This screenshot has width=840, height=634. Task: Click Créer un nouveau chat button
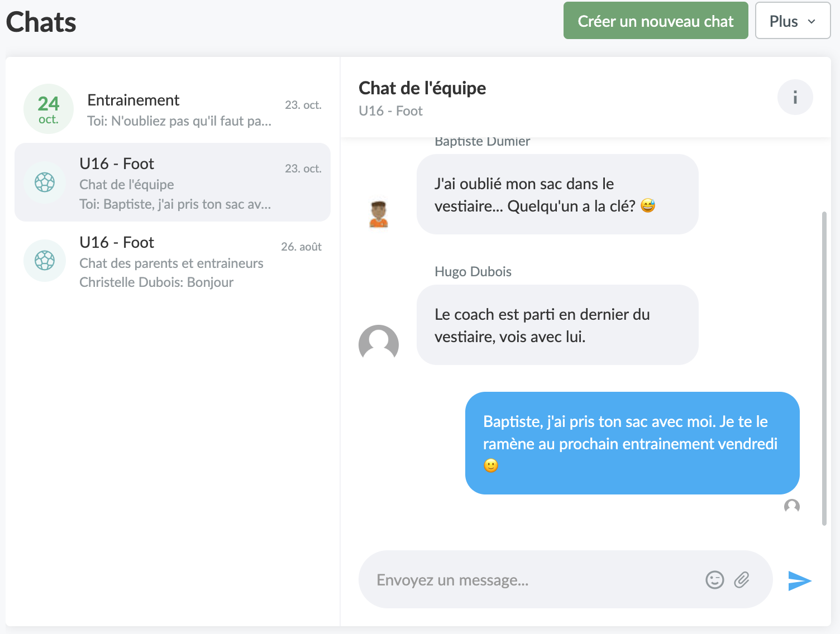point(655,21)
